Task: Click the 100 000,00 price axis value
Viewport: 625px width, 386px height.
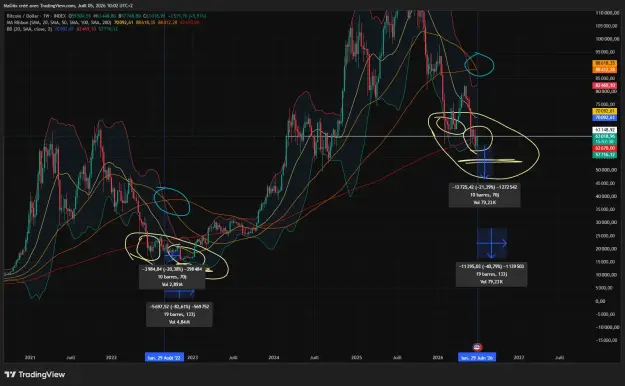Action: tap(607, 39)
